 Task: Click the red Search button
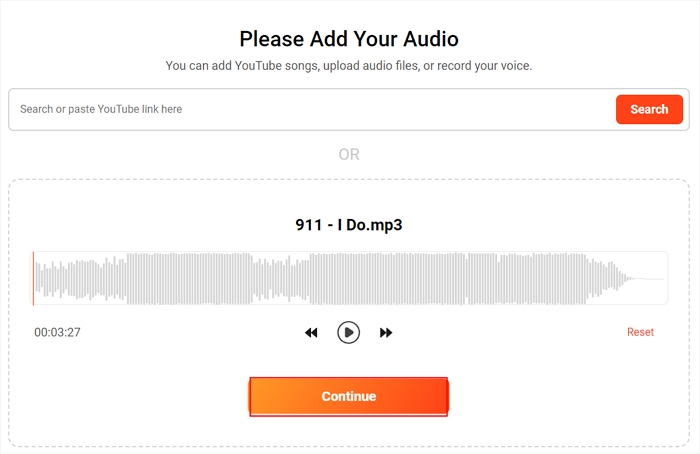tap(649, 109)
